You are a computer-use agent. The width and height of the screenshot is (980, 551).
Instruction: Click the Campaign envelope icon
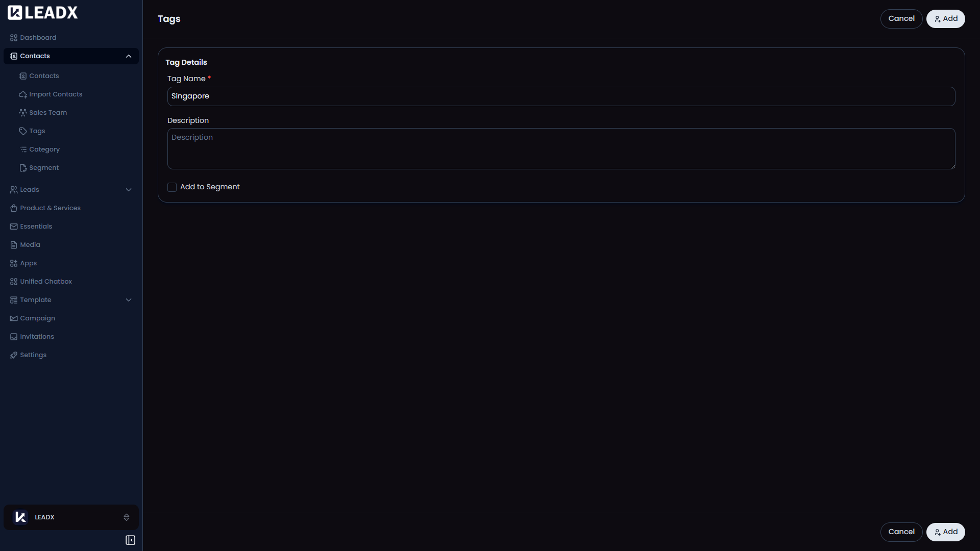pos(14,318)
